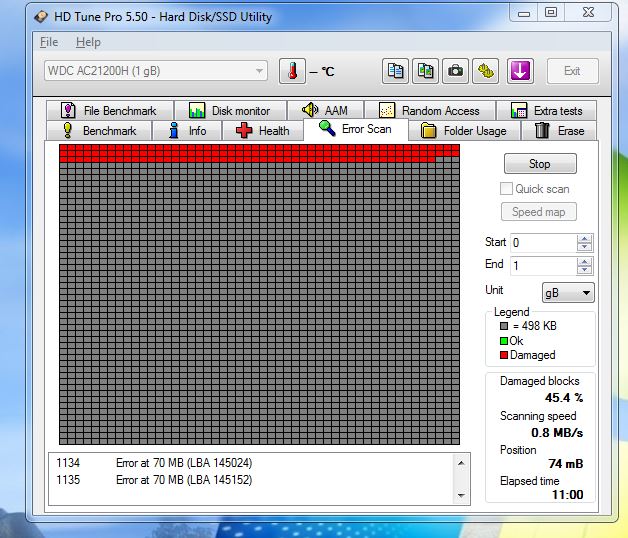This screenshot has width=628, height=538.
Task: Switch to the Erase tab
Action: coord(559,131)
